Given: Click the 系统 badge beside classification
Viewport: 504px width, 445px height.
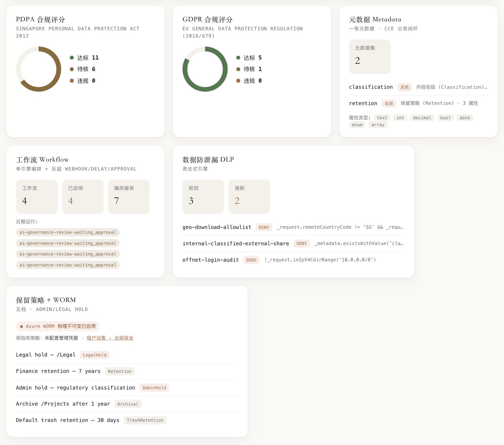Looking at the screenshot, I should tap(405, 87).
